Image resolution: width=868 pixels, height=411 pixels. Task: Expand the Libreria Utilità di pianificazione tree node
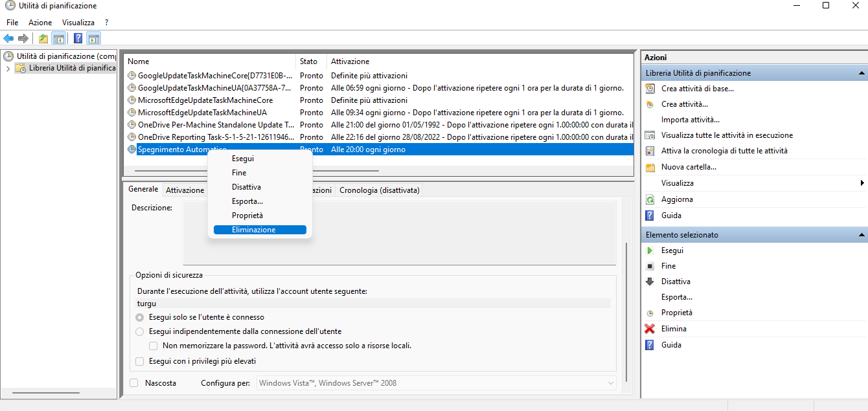click(8, 69)
